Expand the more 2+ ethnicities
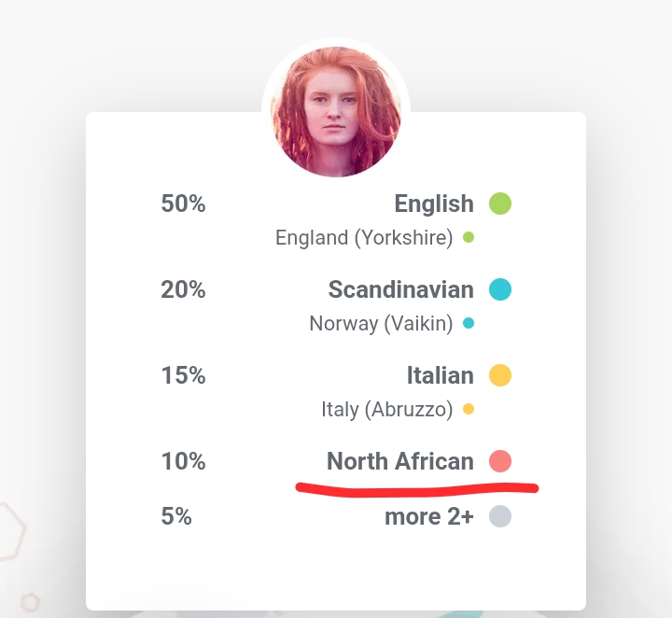672x618 pixels. click(x=429, y=516)
